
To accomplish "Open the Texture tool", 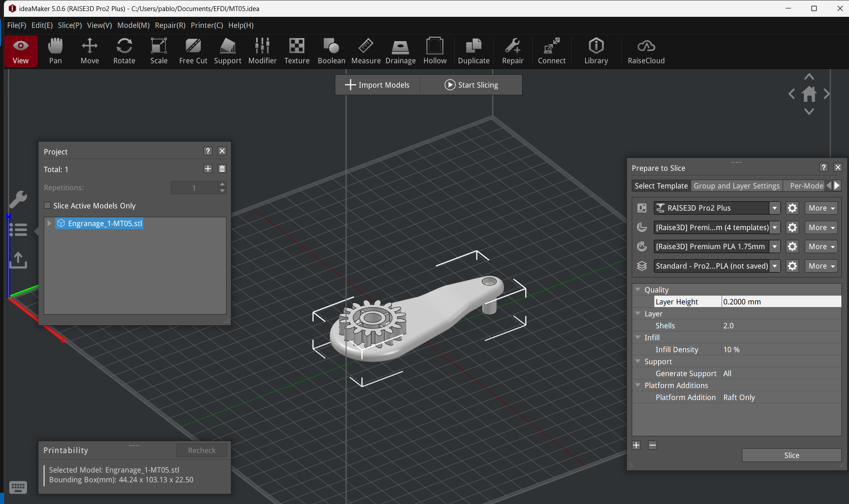I will (297, 51).
